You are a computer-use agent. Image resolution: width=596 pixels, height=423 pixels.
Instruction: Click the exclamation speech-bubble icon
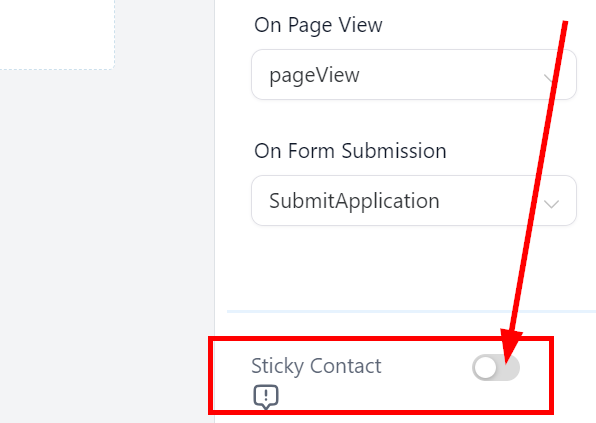tap(266, 397)
